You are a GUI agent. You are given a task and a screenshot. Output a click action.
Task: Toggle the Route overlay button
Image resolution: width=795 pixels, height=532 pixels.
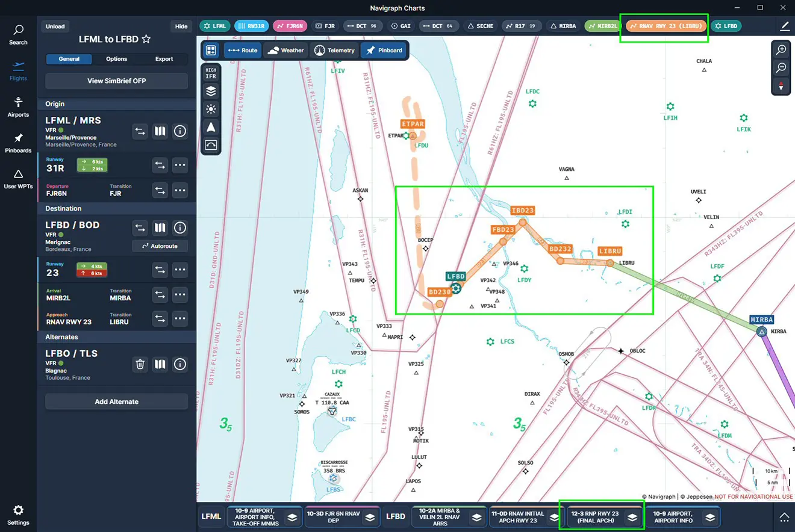tap(243, 50)
